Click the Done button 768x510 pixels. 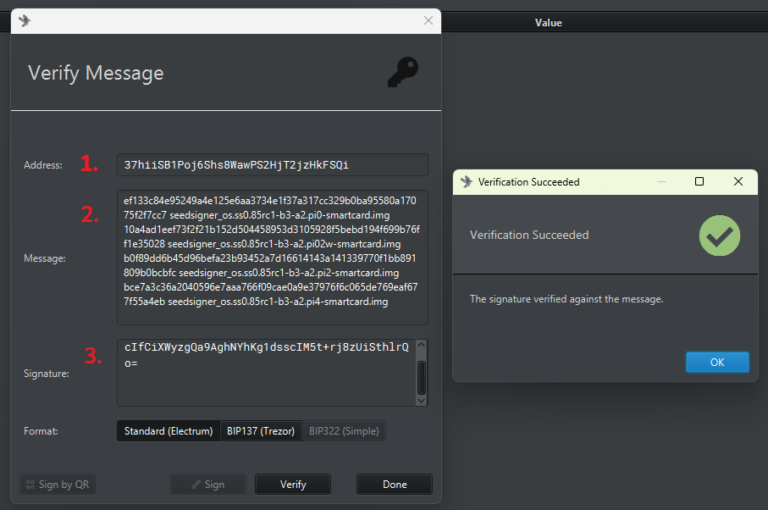(394, 484)
